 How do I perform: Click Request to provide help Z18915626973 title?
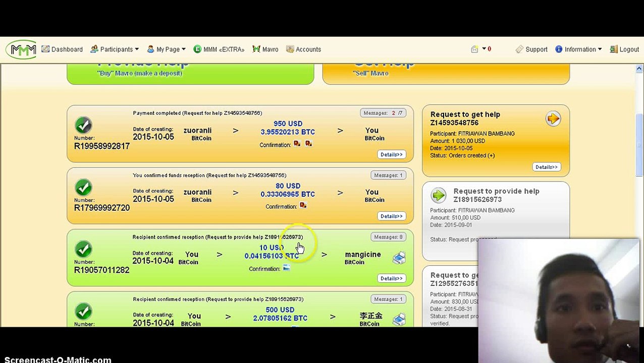click(x=496, y=195)
